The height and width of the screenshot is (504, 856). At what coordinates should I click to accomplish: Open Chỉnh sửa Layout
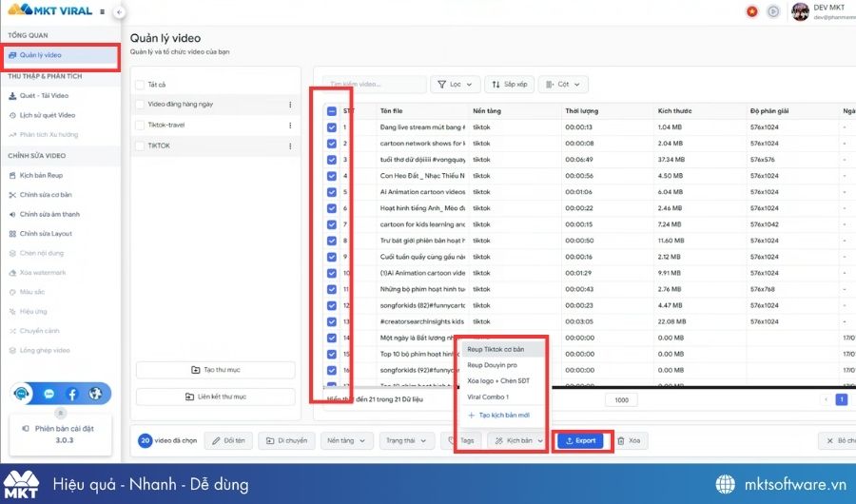click(x=46, y=234)
